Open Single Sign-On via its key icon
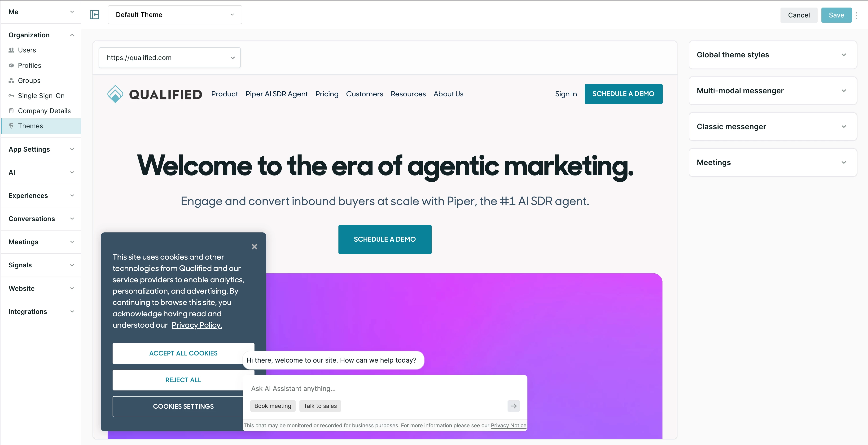The width and height of the screenshot is (868, 445). click(x=11, y=96)
